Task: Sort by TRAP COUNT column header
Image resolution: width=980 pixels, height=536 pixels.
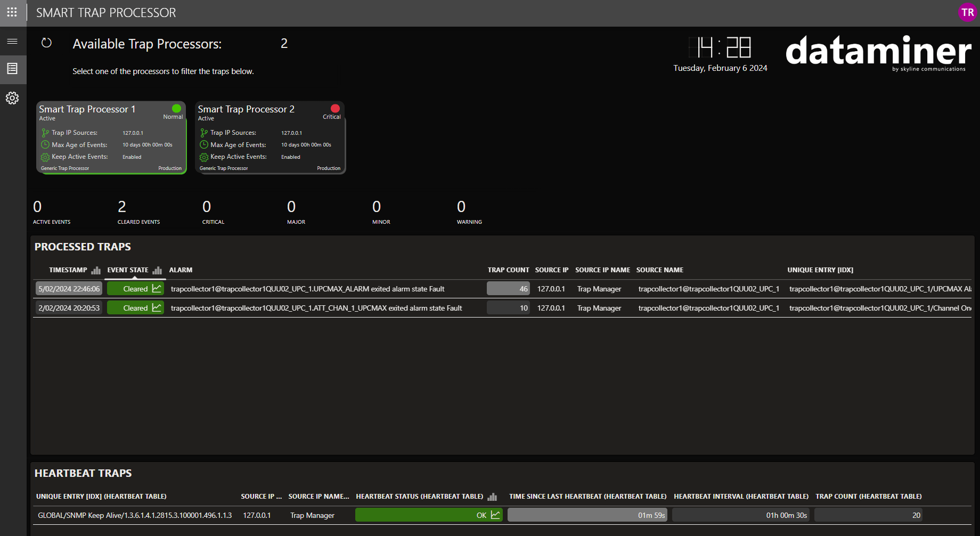Action: pyautogui.click(x=509, y=270)
